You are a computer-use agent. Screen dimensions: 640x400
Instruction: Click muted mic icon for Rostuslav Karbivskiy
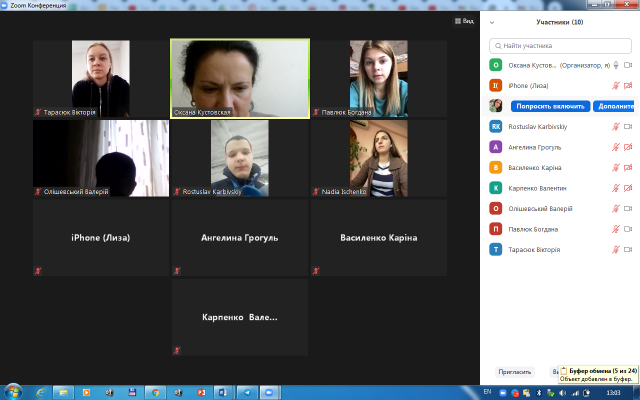click(x=616, y=127)
